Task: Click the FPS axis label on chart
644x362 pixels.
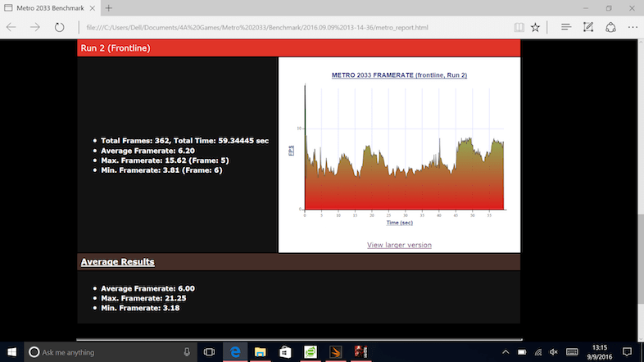Action: (291, 151)
